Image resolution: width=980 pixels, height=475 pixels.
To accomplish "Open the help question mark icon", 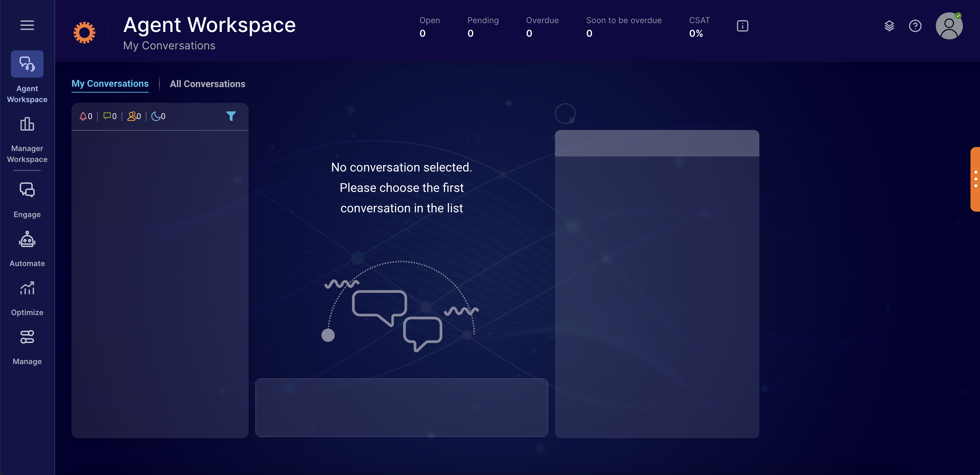I will click(915, 26).
